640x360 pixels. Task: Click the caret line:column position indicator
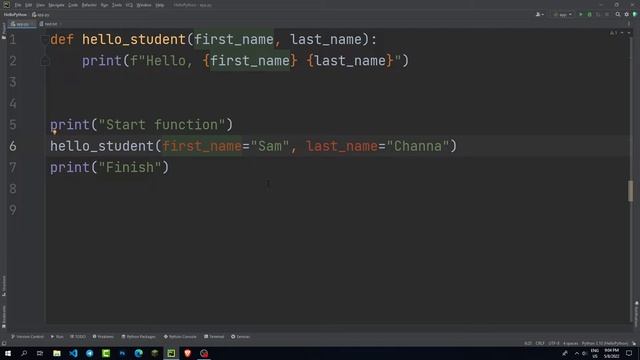point(528,344)
